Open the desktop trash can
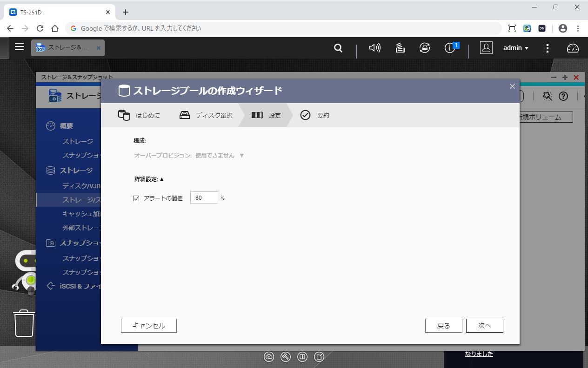The height and width of the screenshot is (368, 588). point(24,322)
